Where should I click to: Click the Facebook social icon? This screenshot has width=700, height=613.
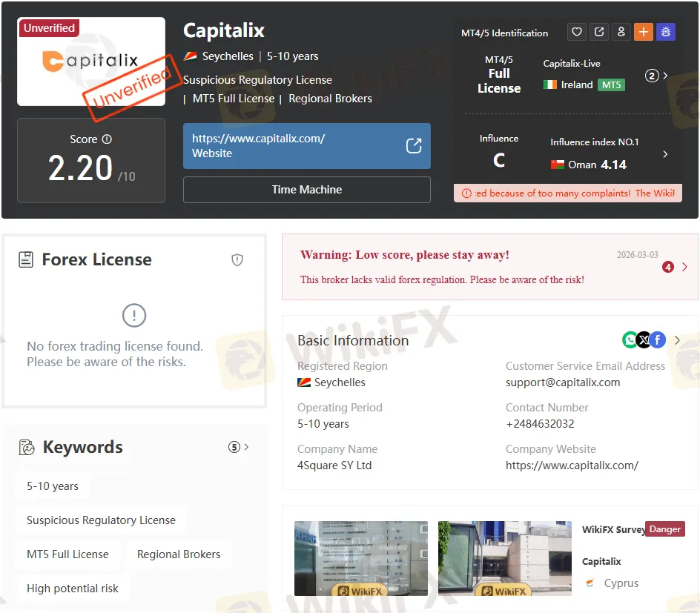point(658,340)
